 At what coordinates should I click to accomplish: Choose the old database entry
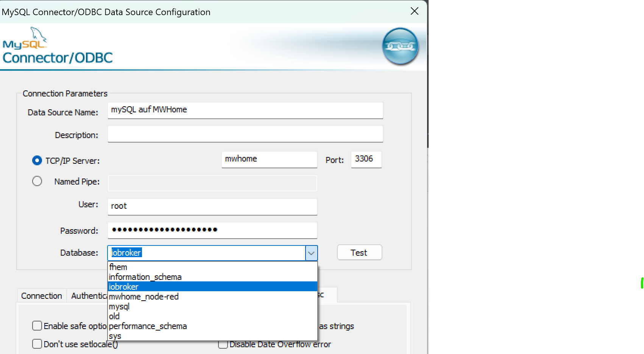point(212,316)
